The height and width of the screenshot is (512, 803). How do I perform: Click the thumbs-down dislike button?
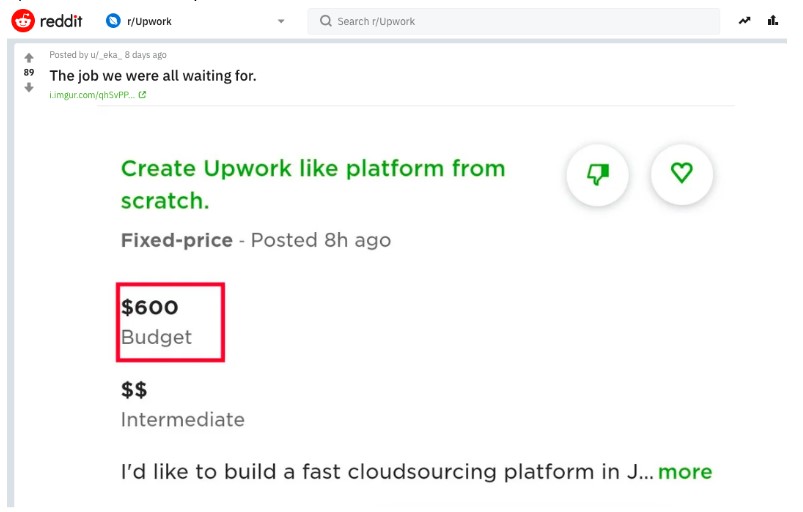(598, 175)
